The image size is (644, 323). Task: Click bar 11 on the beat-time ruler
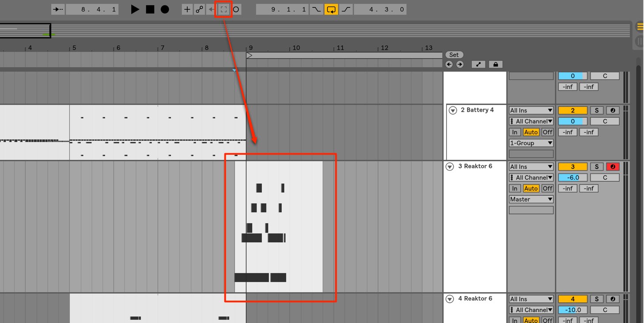(340, 48)
